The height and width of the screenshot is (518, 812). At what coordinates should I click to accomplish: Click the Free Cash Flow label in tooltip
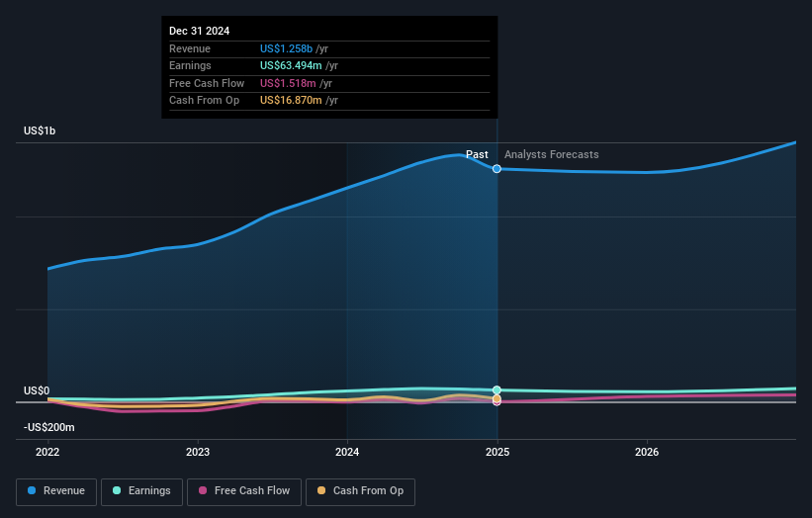coord(207,83)
